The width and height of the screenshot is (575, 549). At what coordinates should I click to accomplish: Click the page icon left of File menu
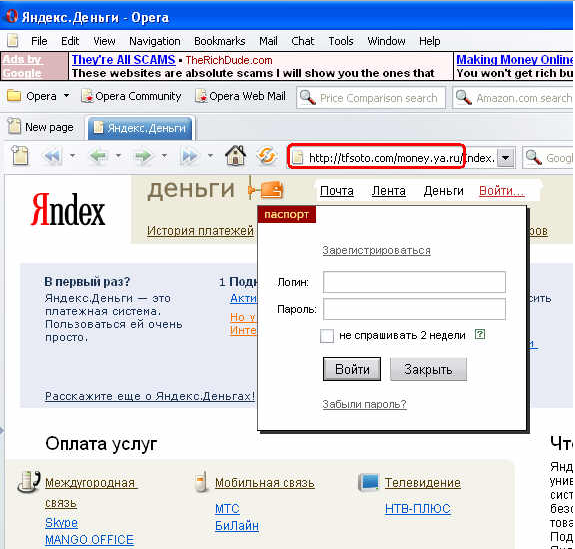coord(13,40)
